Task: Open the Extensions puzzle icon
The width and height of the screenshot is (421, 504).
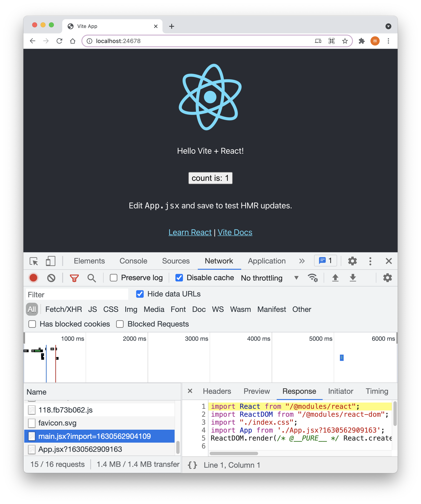Action: [x=361, y=41]
